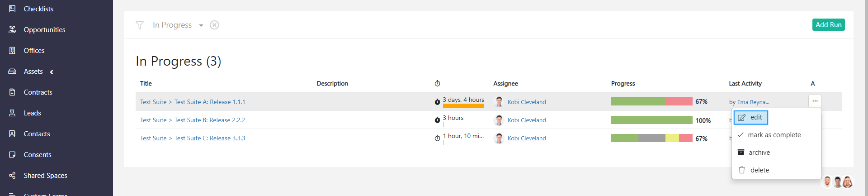Open Shared Spaces in the sidebar
This screenshot has width=868, height=196.
pos(45,176)
